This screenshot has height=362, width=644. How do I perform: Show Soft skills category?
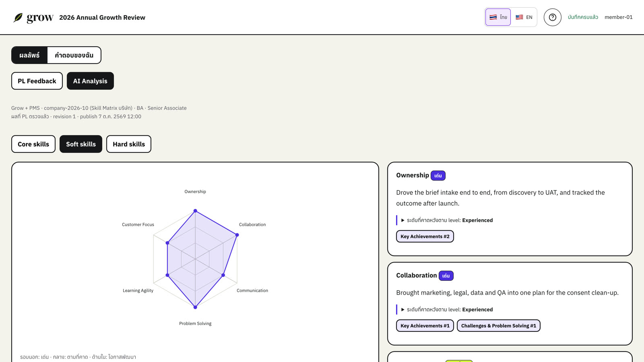click(x=81, y=144)
